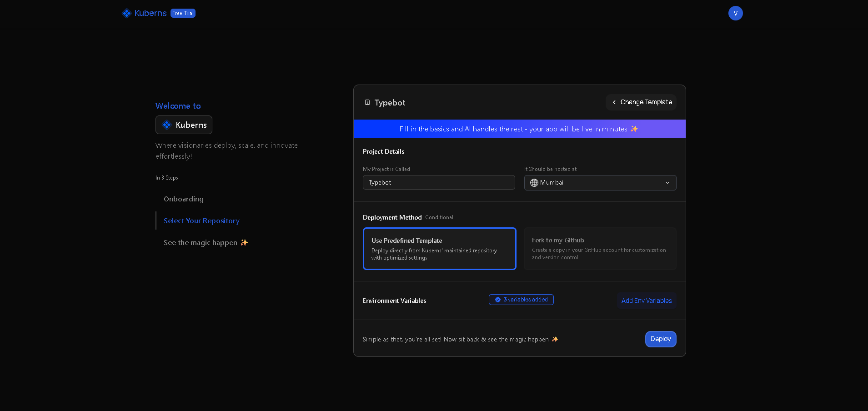Screen dimensions: 868x411
Task: Click the check icon on the variables badge
Action: tap(497, 300)
